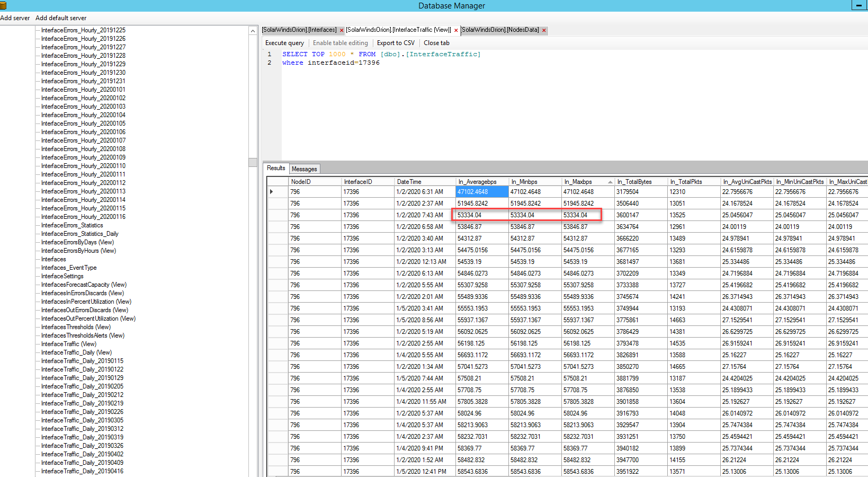Switch to the Messages tab
The image size is (868, 477).
[304, 169]
